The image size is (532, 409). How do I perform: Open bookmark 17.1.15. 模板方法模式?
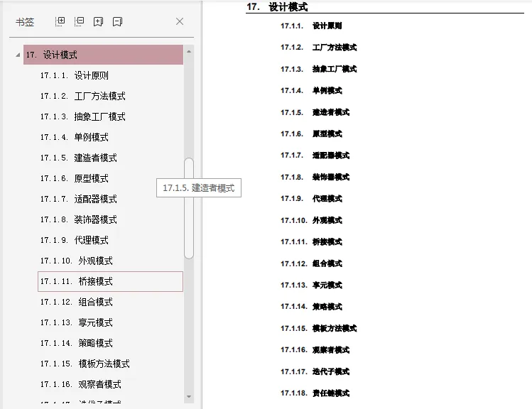[x=85, y=364]
